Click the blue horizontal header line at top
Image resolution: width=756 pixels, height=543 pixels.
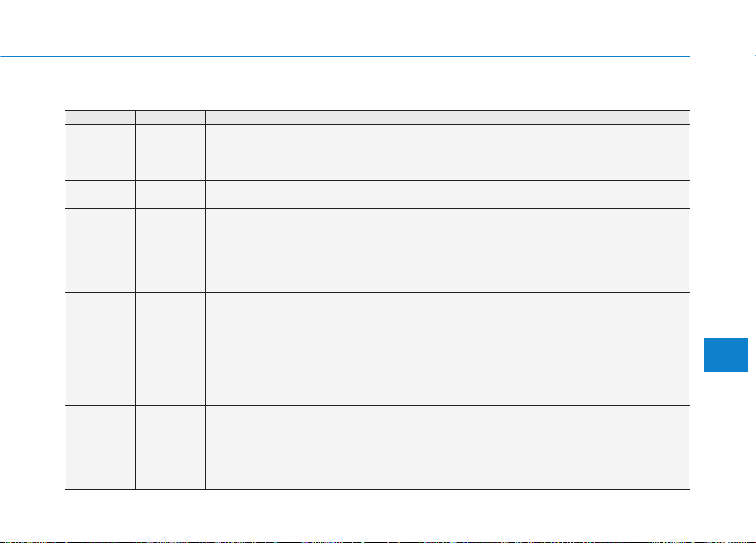tap(345, 56)
